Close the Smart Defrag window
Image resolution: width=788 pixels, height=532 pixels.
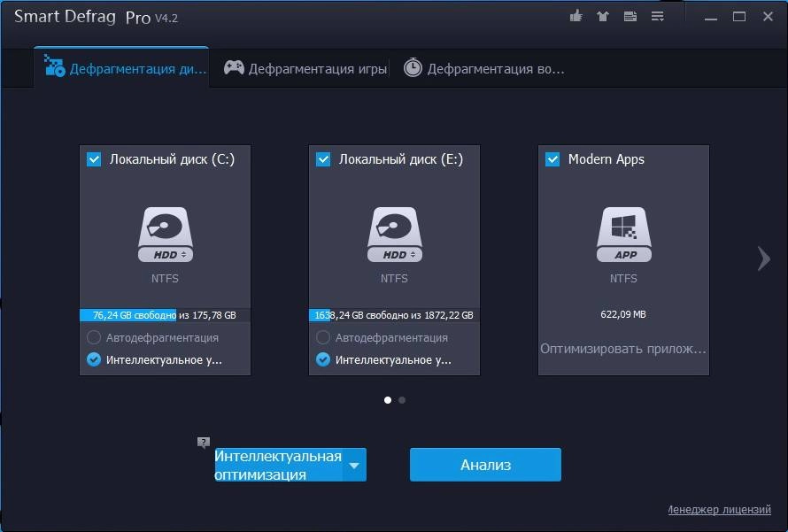pos(768,17)
